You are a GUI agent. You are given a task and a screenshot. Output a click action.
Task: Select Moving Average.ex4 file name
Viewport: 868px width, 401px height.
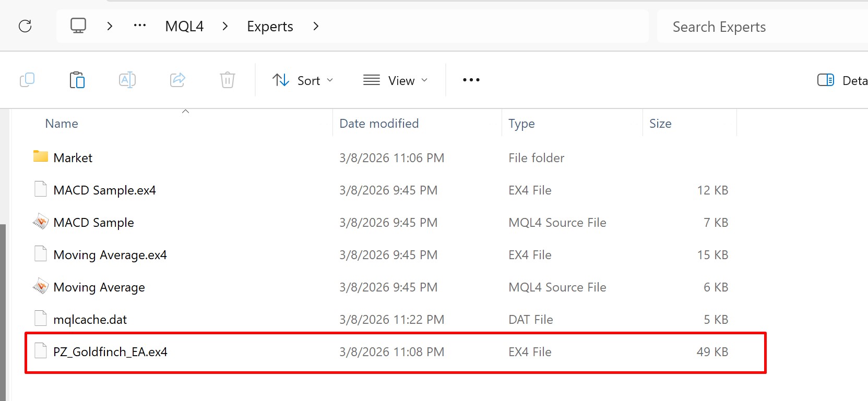point(110,255)
